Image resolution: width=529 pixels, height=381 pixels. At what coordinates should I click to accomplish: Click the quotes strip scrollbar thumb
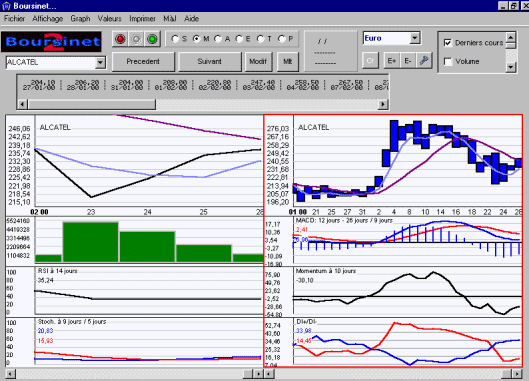point(91,104)
